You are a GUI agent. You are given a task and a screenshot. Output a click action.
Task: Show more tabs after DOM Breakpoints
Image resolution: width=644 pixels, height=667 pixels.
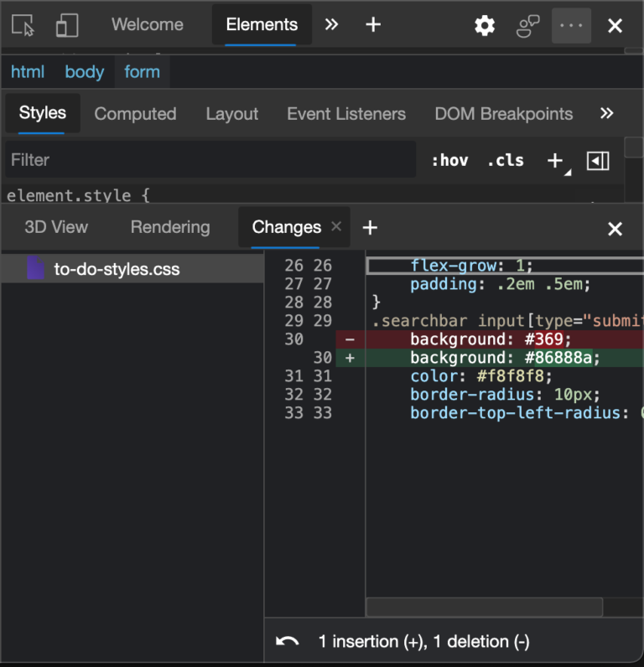point(607,114)
